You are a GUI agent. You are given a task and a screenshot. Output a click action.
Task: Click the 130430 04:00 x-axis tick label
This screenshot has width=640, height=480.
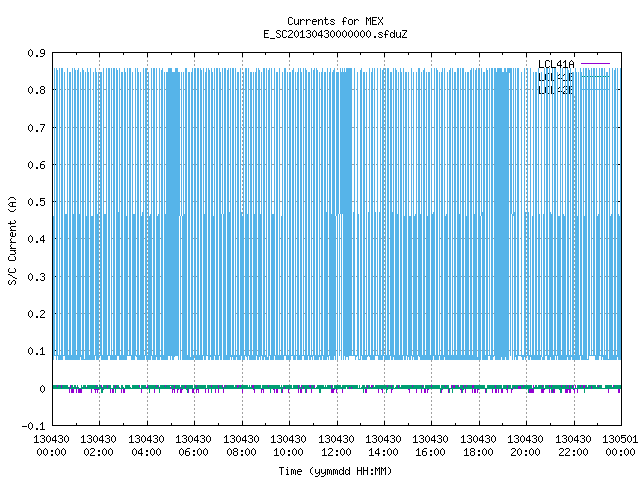pyautogui.click(x=146, y=446)
